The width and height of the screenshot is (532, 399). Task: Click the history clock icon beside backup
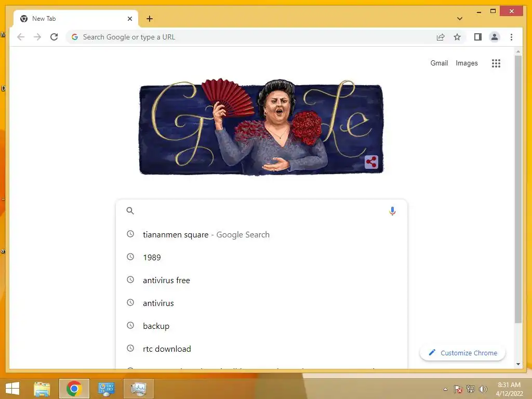tap(130, 325)
